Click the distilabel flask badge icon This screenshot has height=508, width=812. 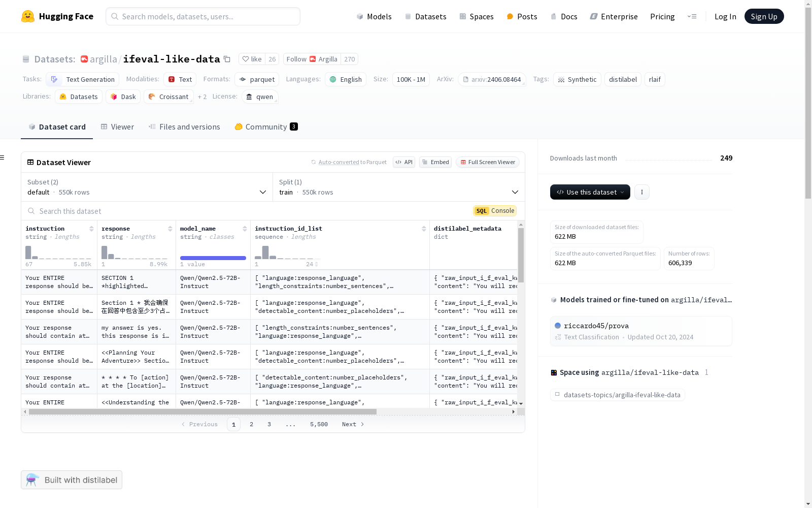tap(32, 480)
